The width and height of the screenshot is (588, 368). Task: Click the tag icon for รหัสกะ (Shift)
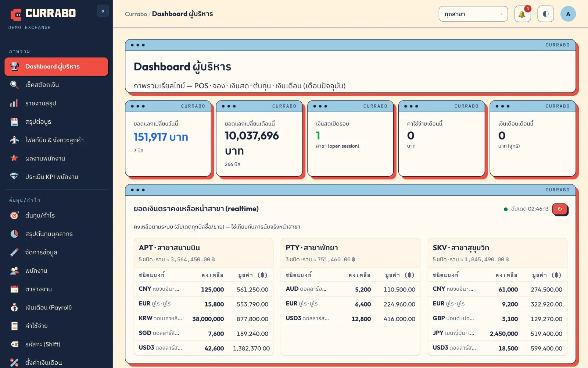(x=14, y=344)
